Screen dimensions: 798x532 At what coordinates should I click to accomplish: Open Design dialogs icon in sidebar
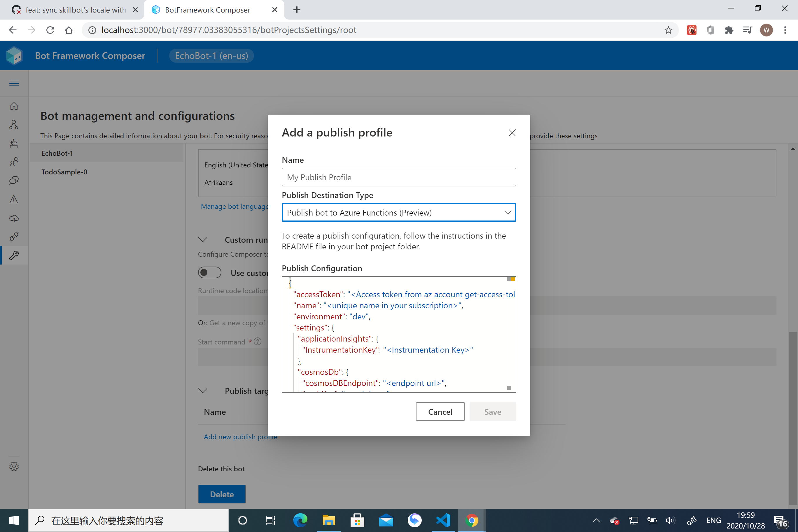(x=14, y=125)
